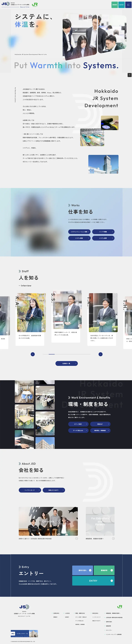Click the JSD logo in the footer
Viewport: 132px width, 644px height.
[24, 607]
